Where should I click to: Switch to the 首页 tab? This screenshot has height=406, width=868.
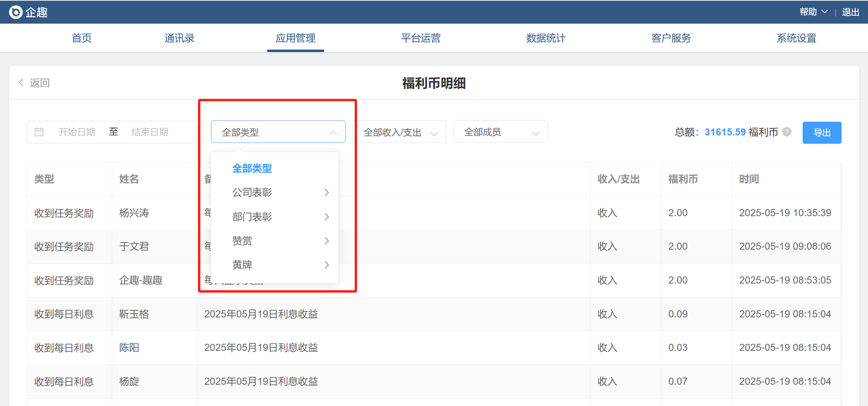coord(81,38)
